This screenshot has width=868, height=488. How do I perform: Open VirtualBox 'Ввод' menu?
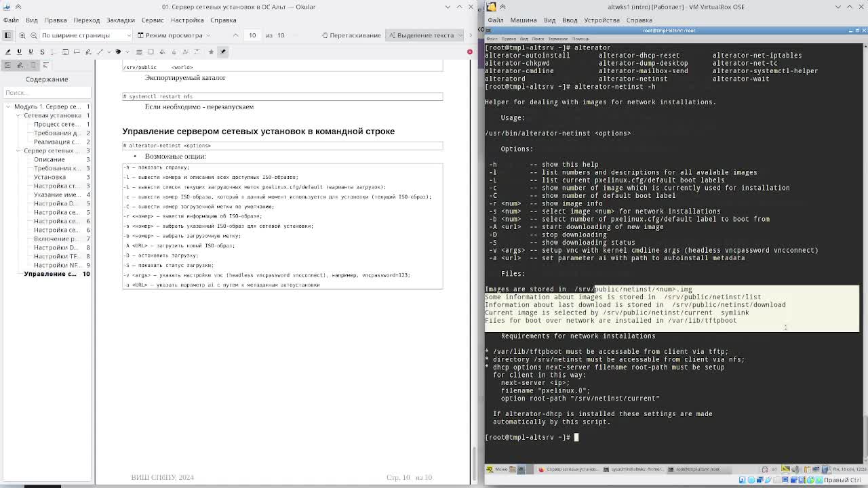(570, 20)
